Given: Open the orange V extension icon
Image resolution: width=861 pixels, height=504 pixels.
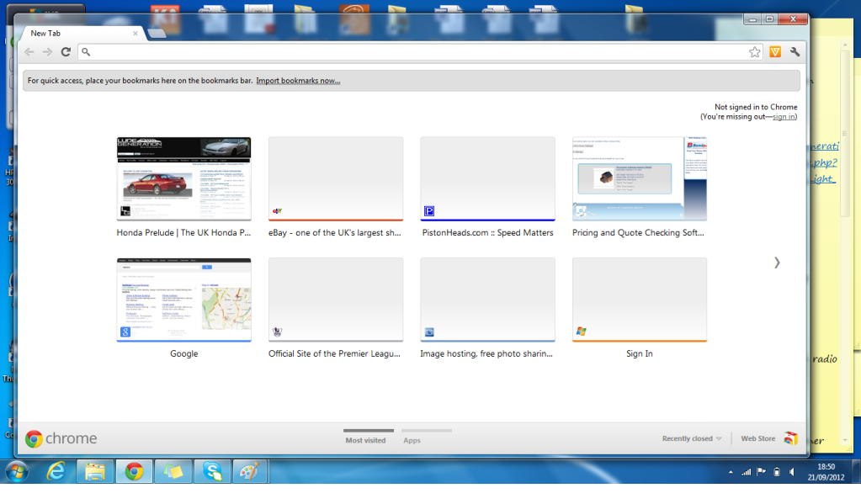Looking at the screenshot, I should pos(775,51).
